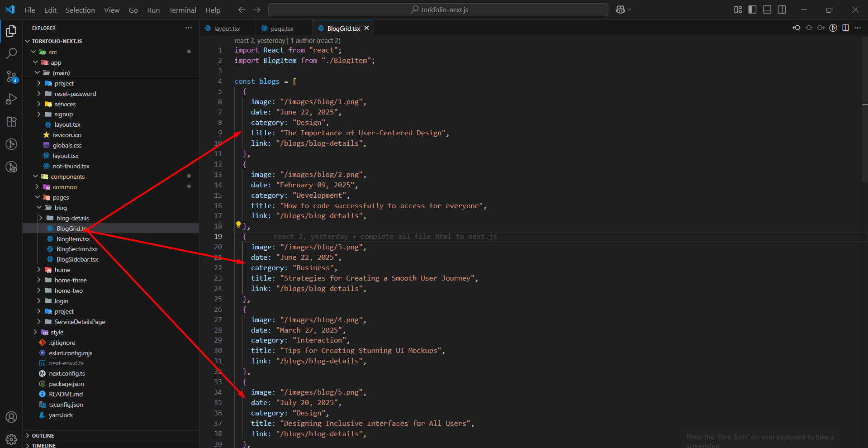Toggle the Secondary Side Bar
This screenshot has height=448, width=868.
coord(782,10)
